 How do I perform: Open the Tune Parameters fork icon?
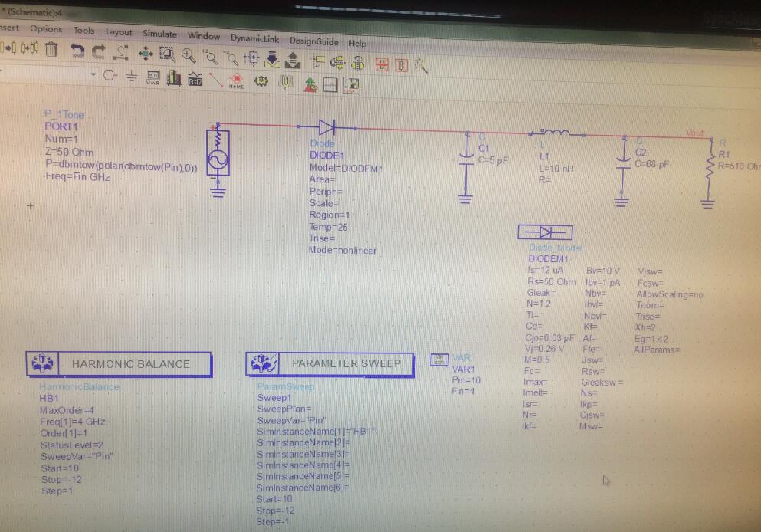(x=287, y=83)
